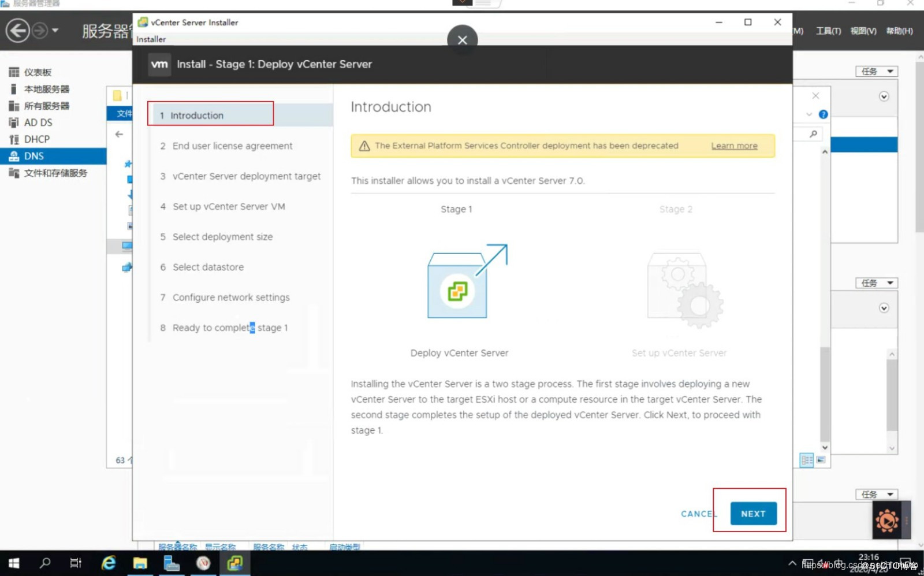Image resolution: width=924 pixels, height=576 pixels.
Task: Open the topmost 任务 dropdown in Server Manager
Action: pyautogui.click(x=877, y=72)
